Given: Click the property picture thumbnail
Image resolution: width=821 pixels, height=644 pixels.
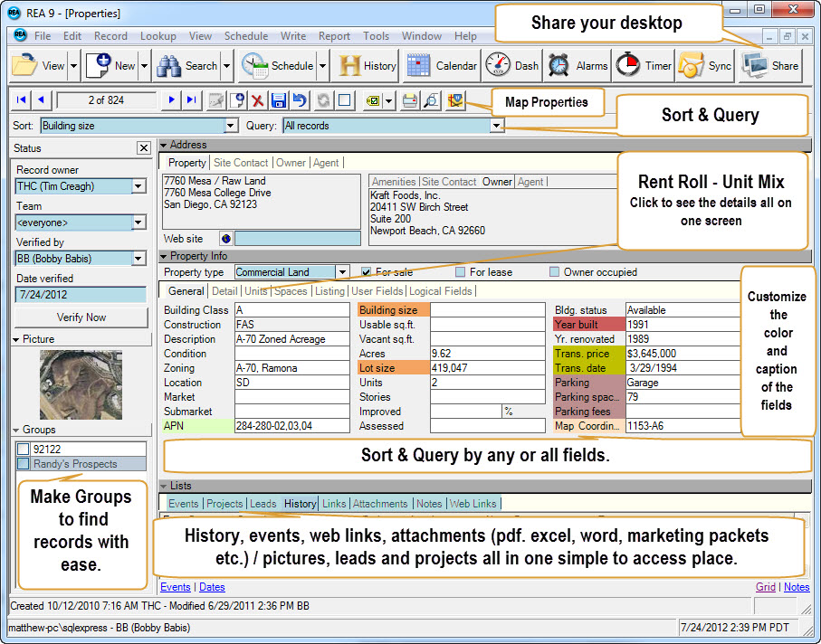Looking at the screenshot, I should pyautogui.click(x=79, y=384).
